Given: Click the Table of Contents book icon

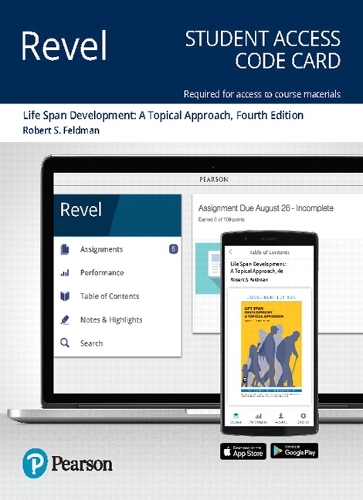Looking at the screenshot, I should 65,296.
